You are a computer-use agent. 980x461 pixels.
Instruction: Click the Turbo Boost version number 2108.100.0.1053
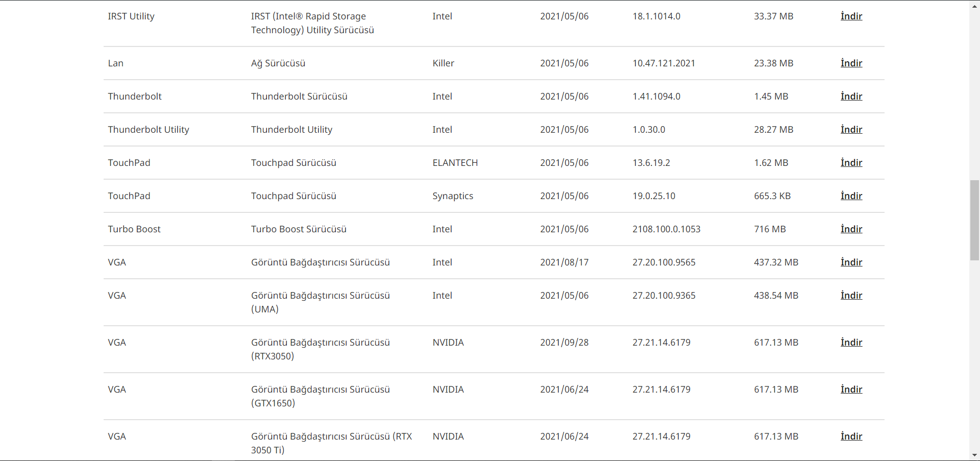pos(666,229)
